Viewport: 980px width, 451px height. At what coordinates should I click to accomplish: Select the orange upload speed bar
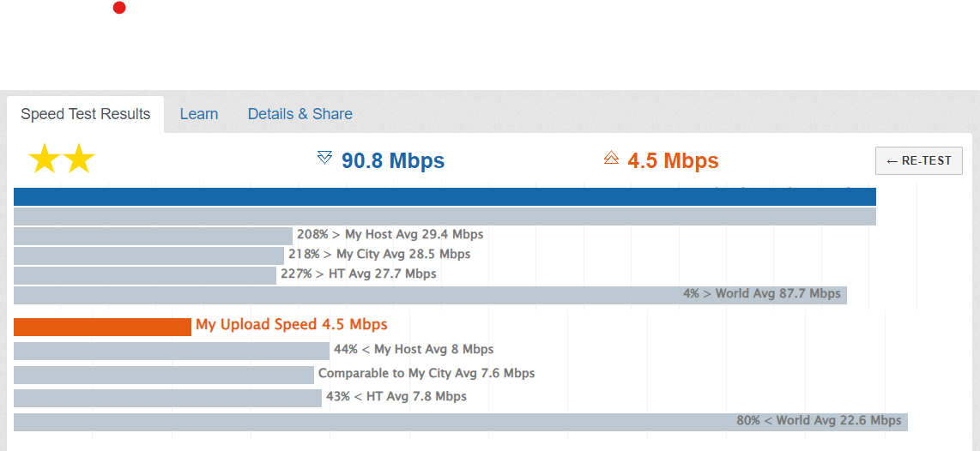click(x=102, y=327)
